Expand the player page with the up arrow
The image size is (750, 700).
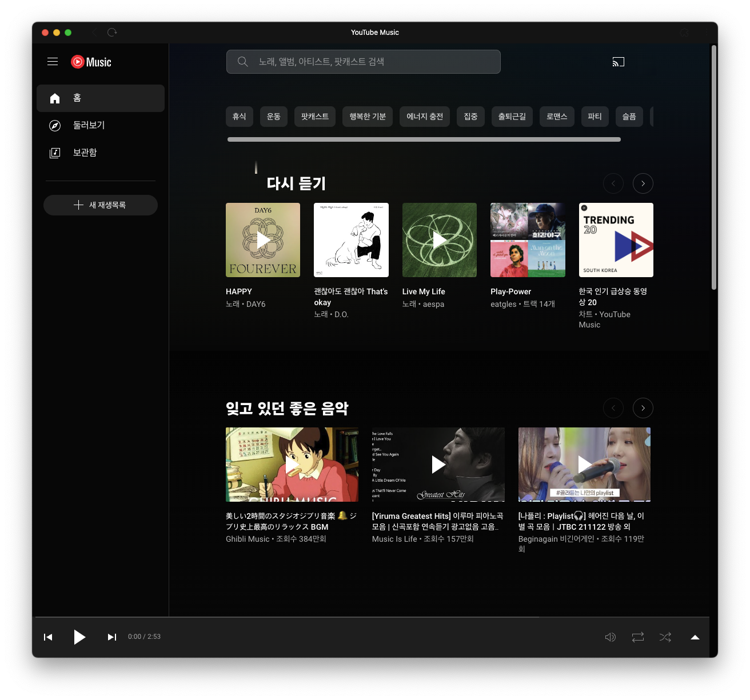(x=695, y=637)
